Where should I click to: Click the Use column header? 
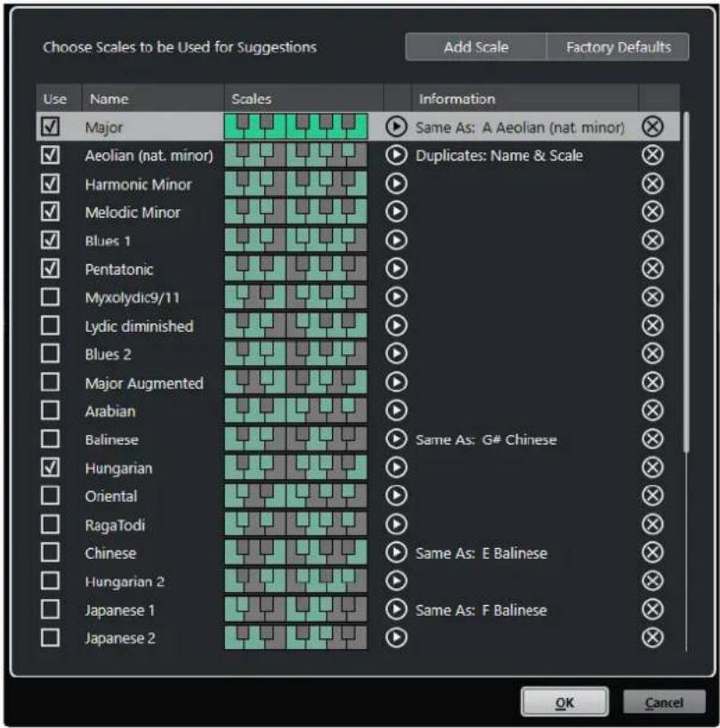tap(59, 99)
